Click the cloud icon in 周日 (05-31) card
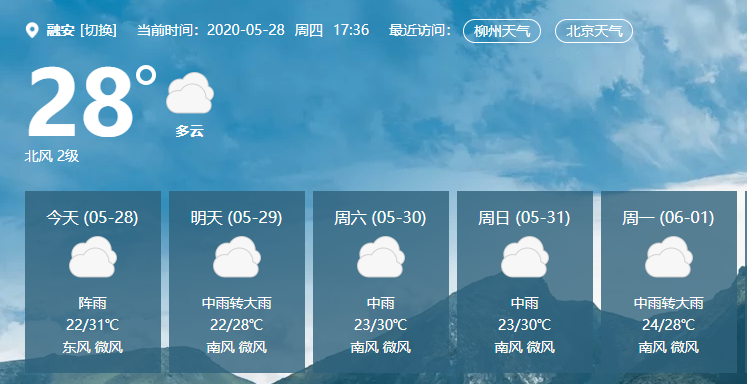 pyautogui.click(x=525, y=257)
